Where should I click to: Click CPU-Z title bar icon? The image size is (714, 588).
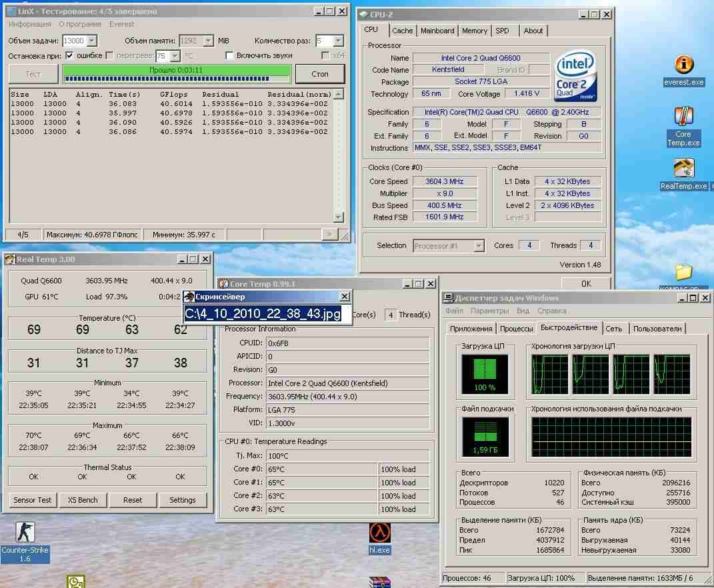(363, 15)
